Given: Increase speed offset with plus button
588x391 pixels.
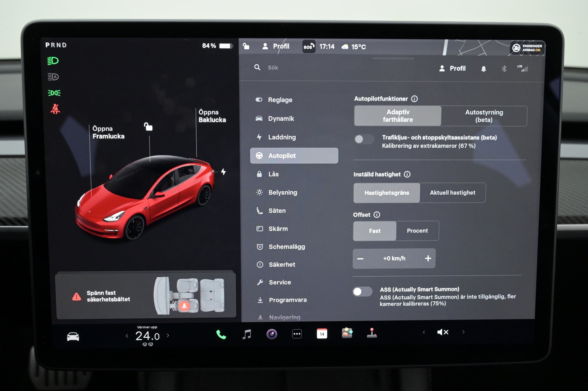Looking at the screenshot, I should (428, 258).
